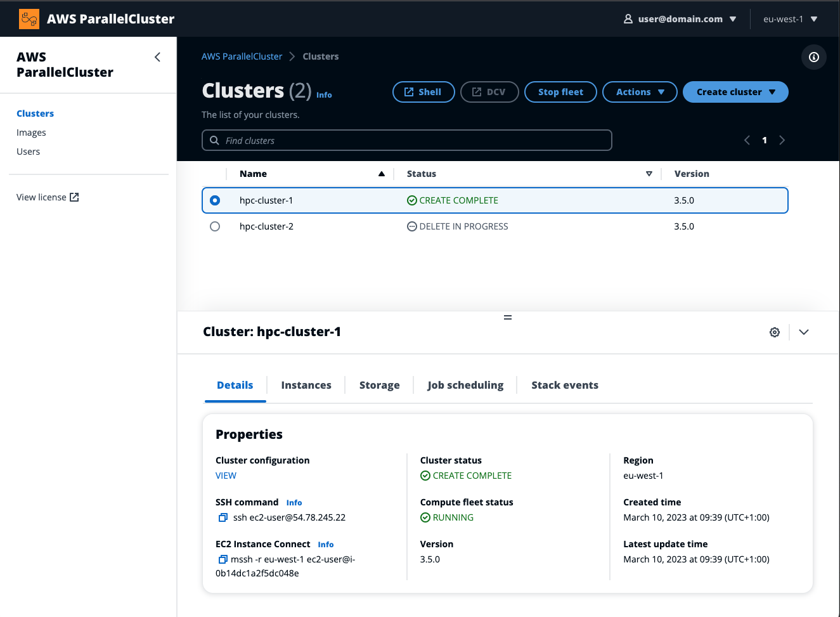840x617 pixels.
Task: Copy the SSH command using the copy icon
Action: point(223,517)
